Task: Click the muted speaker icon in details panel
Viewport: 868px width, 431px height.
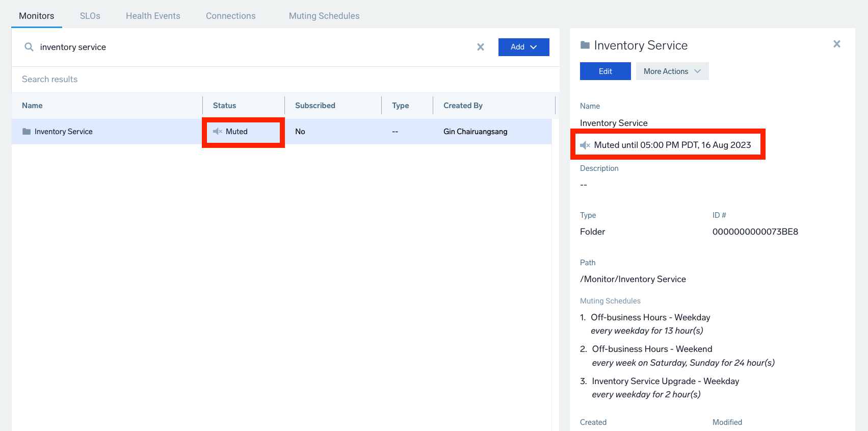Action: tap(585, 145)
